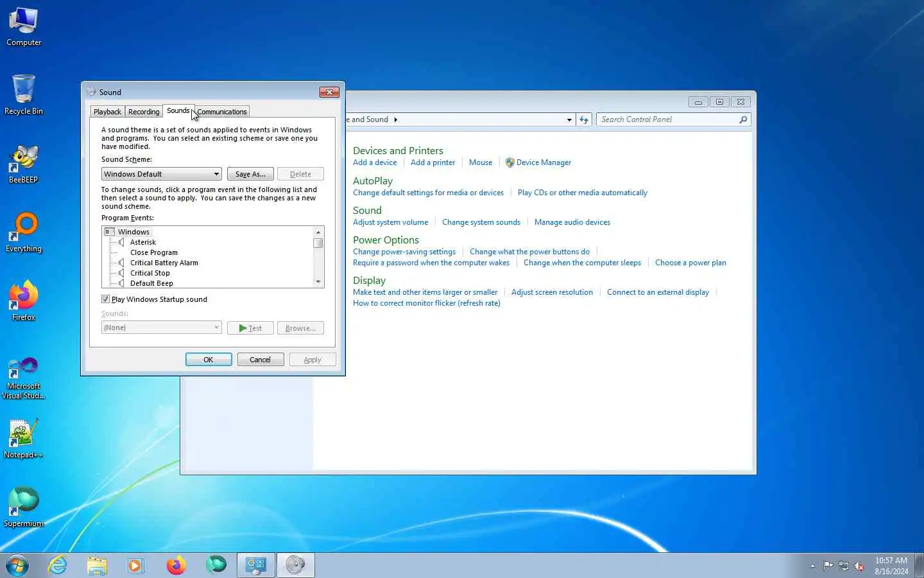This screenshot has width=924, height=578.
Task: Click the taskbar clock showing 10:57 AM
Action: 891,566
